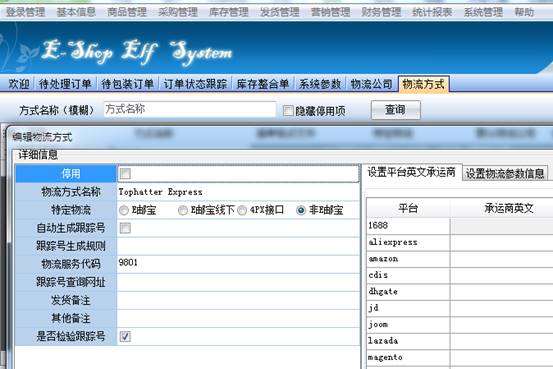Switch to the 物流公司 tab
This screenshot has width=553, height=369.
coord(371,84)
